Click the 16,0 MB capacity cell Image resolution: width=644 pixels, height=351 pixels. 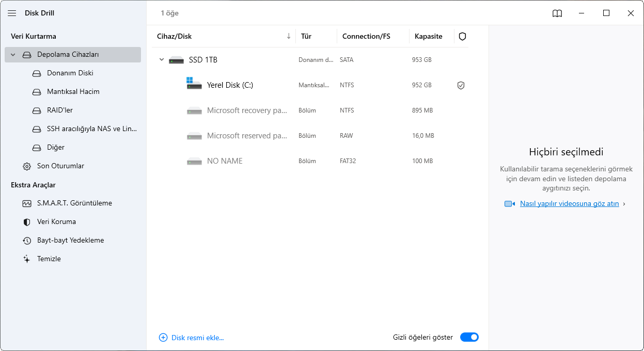[423, 136]
